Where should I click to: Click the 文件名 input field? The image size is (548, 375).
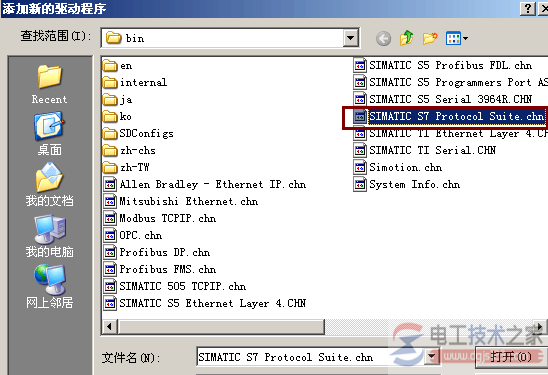pos(311,357)
